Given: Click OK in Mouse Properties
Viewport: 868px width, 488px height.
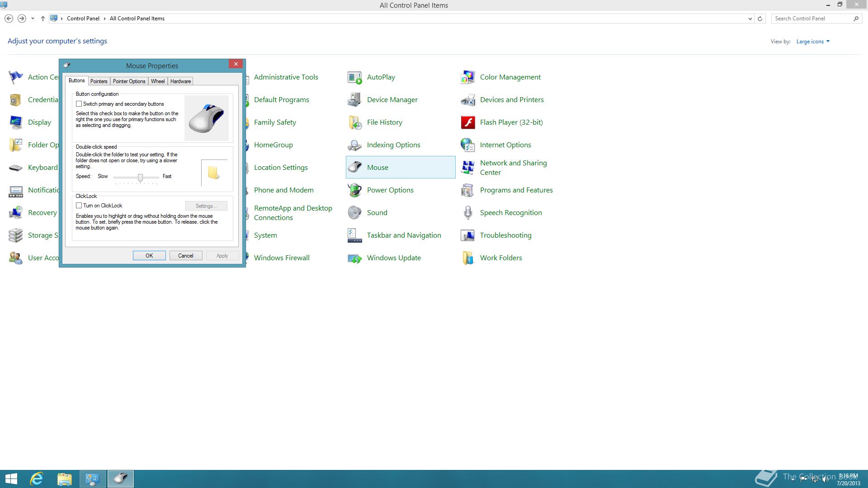Looking at the screenshot, I should coord(149,256).
